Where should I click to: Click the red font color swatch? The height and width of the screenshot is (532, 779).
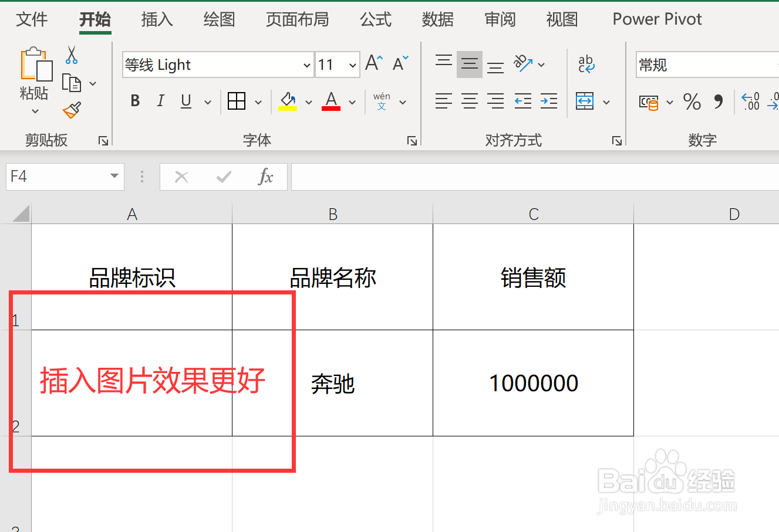coord(331,109)
